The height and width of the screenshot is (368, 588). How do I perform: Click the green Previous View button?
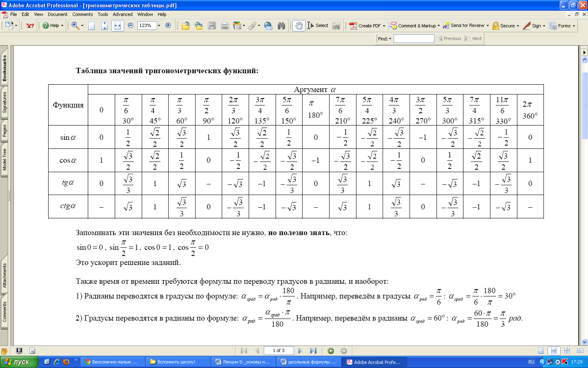tap(331, 351)
